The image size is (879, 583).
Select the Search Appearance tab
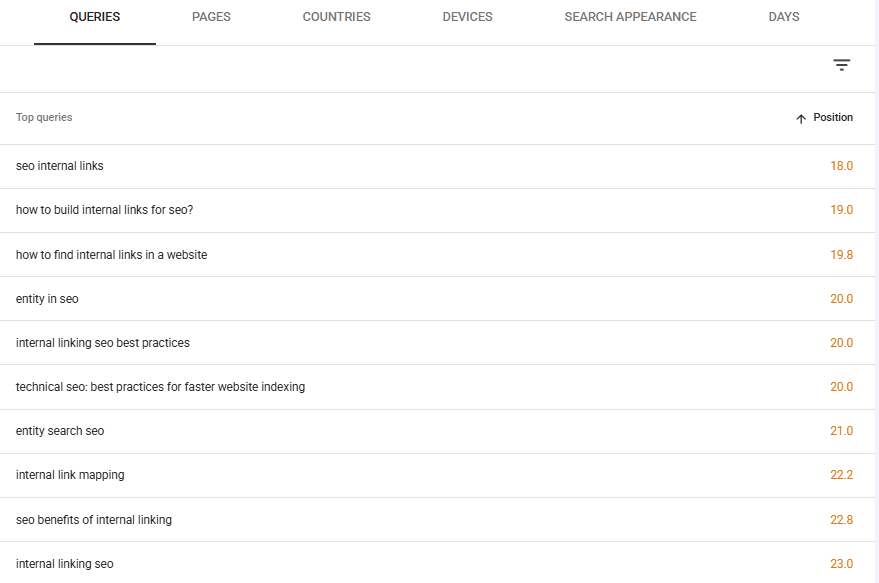[x=630, y=17]
